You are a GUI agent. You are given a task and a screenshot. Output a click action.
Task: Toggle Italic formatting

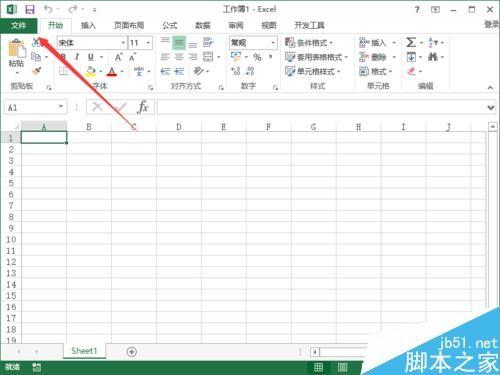(77, 57)
